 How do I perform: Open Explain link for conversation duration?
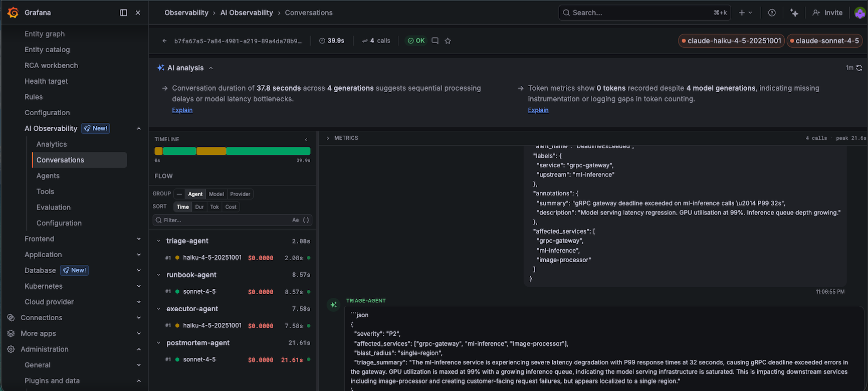(182, 110)
